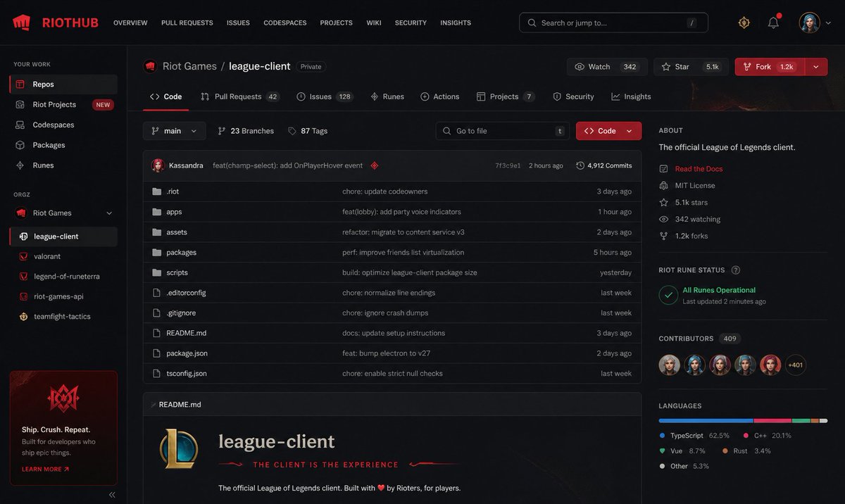Open the notifications bell
This screenshot has height=504, width=845.
click(x=773, y=23)
